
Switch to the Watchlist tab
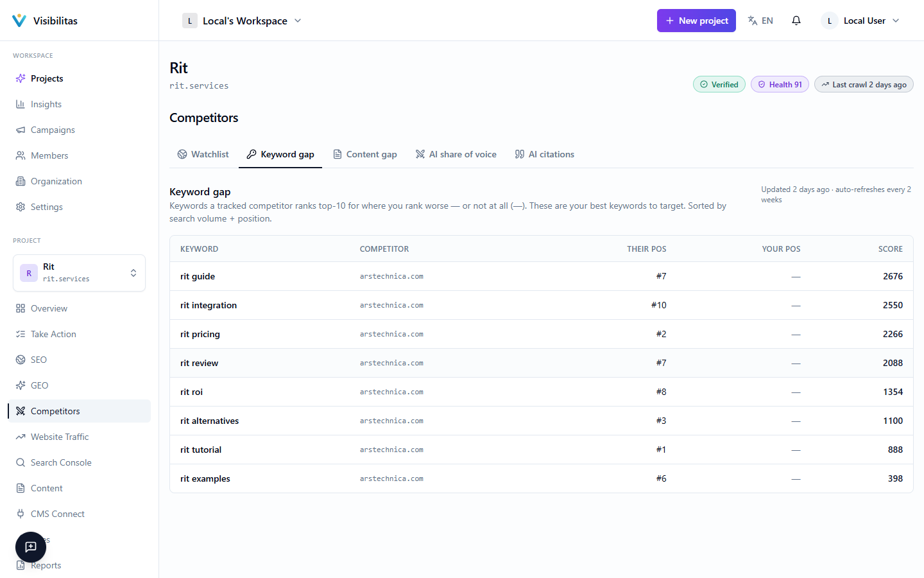coord(203,154)
